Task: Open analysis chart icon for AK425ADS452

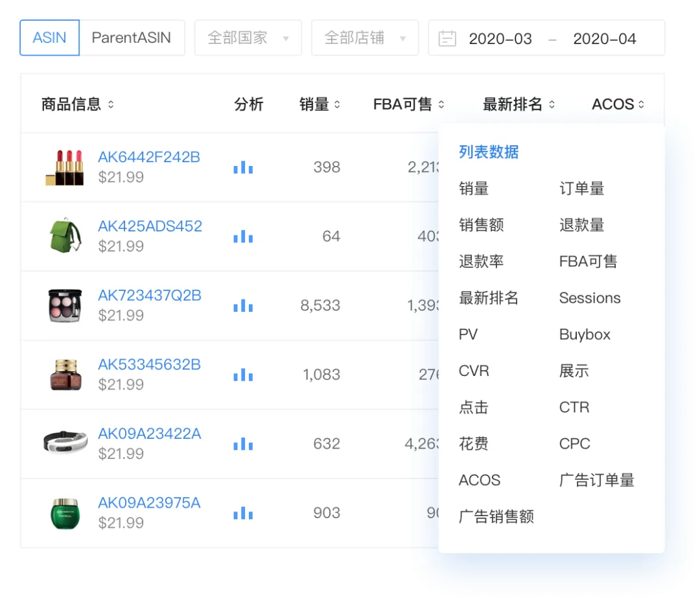Action: tap(243, 237)
